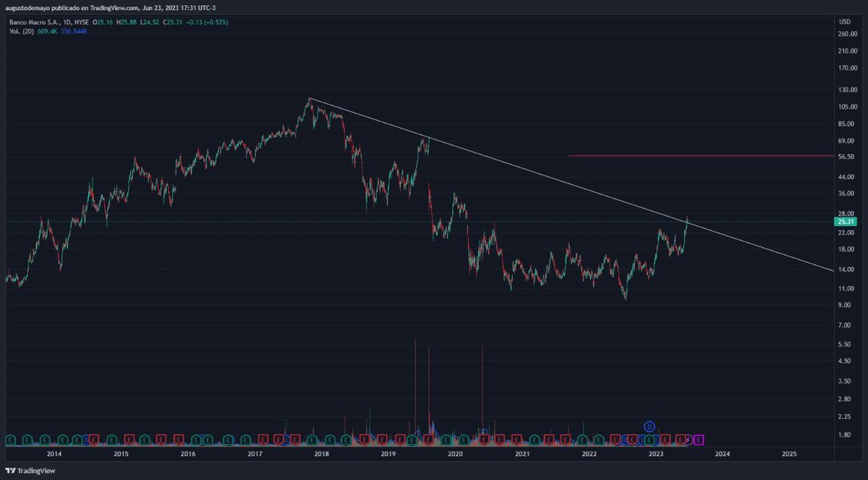Click the 210.00 price axis label
The width and height of the screenshot is (868, 480).
point(848,51)
